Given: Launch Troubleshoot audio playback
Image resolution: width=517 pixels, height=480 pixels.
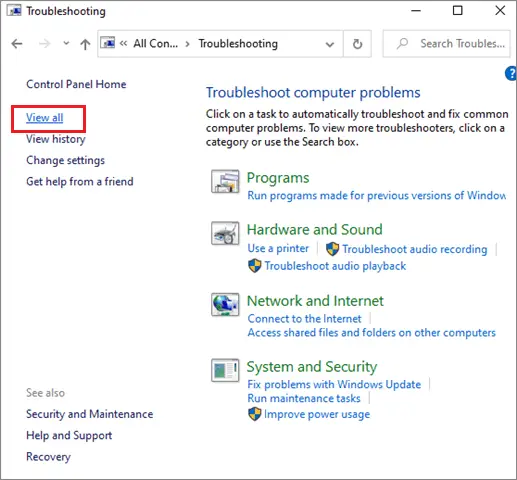Looking at the screenshot, I should click(x=335, y=266).
